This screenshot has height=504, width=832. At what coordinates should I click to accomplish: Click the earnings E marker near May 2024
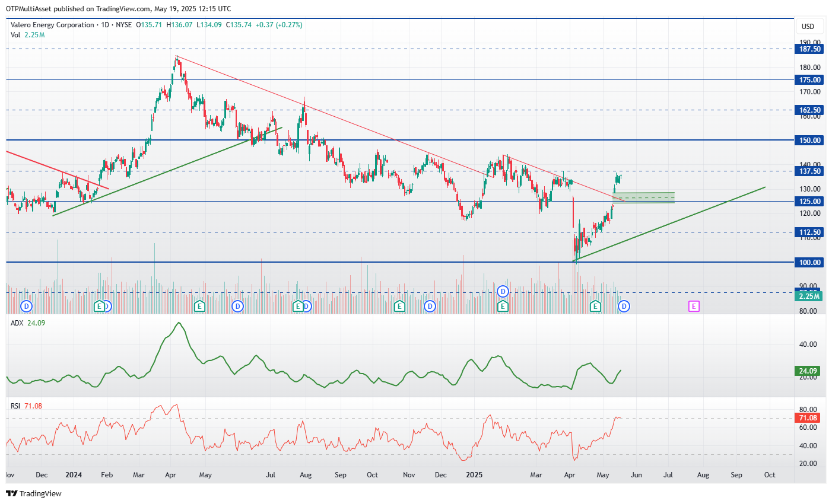pos(200,306)
